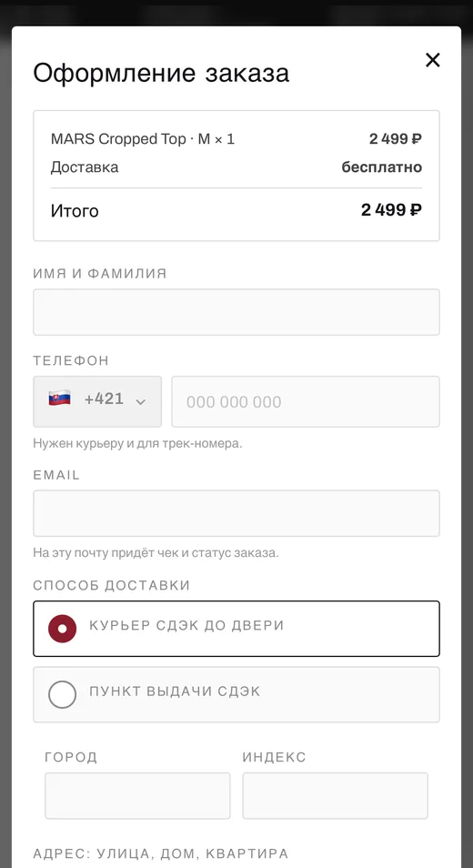Focus the Имя и фамилия input field
This screenshot has height=868, width=473.
236,312
